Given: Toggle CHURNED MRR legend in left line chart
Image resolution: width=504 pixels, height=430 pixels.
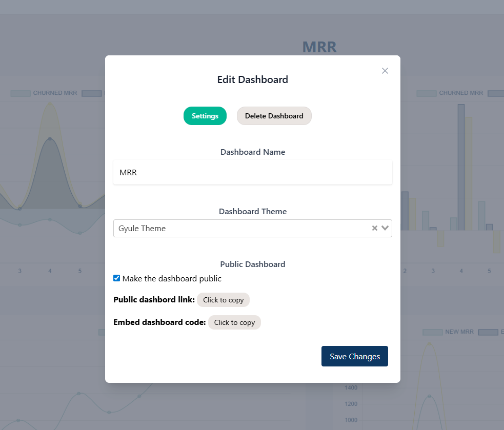Looking at the screenshot, I should click(x=54, y=93).
